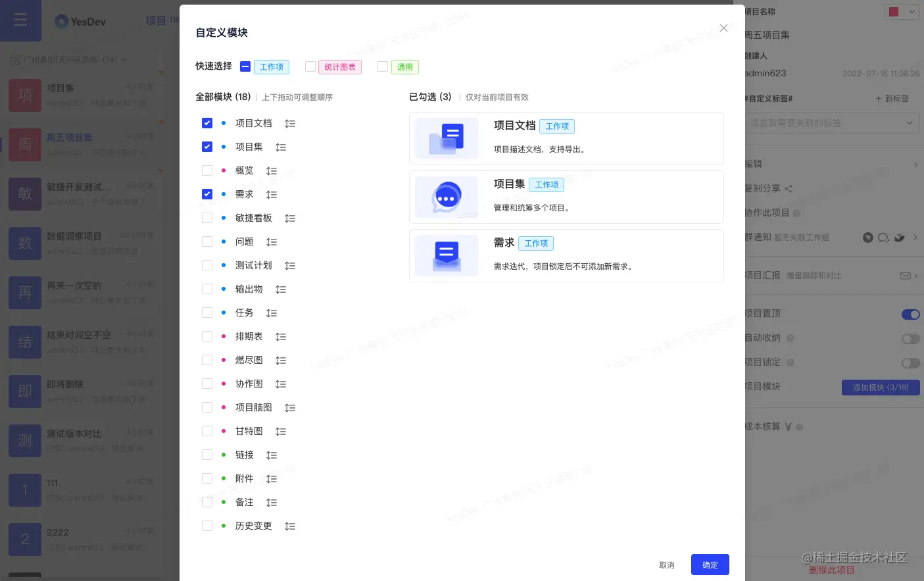The image size is (924, 581).
Task: Click the 确定 confirm button
Action: [710, 565]
